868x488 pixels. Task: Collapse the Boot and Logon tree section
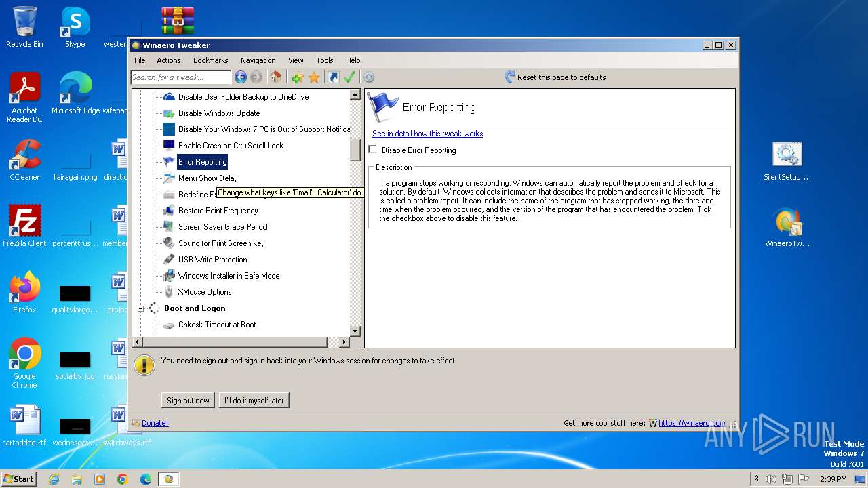[x=141, y=308]
